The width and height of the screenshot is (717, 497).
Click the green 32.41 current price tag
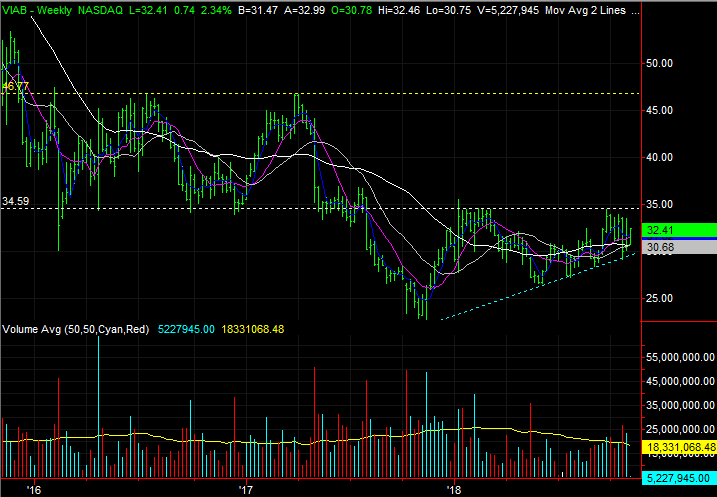[679, 230]
